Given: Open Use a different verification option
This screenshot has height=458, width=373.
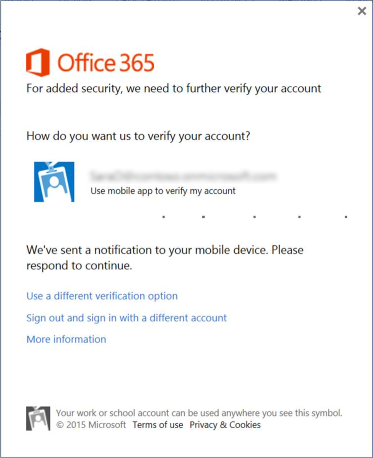Looking at the screenshot, I should 102,296.
